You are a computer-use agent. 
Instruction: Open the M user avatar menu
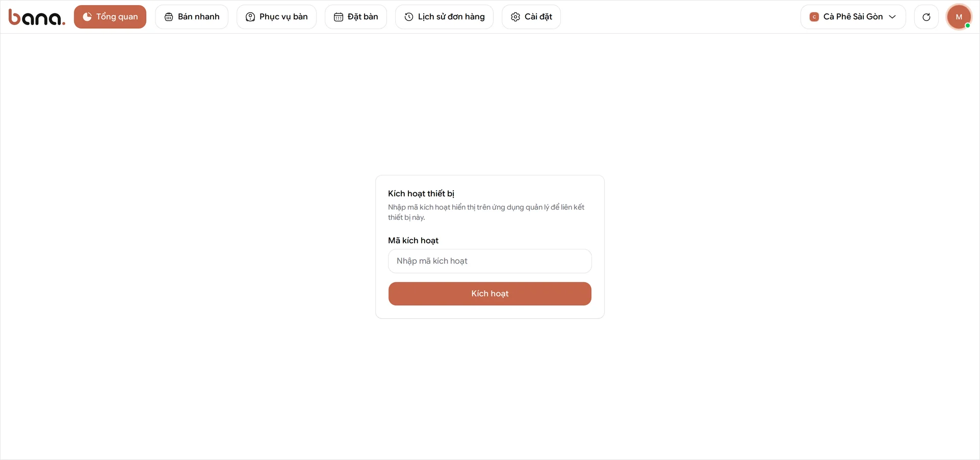pos(959,17)
